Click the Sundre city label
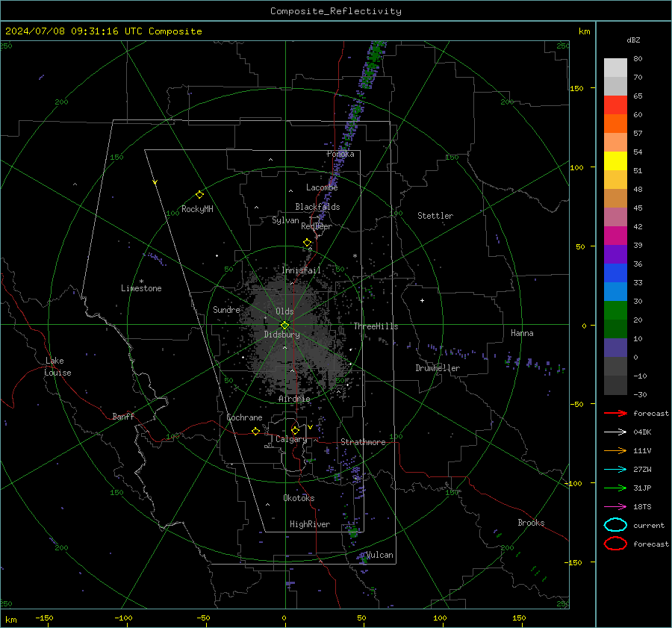Screen dimensions: 672x628 point(226,310)
